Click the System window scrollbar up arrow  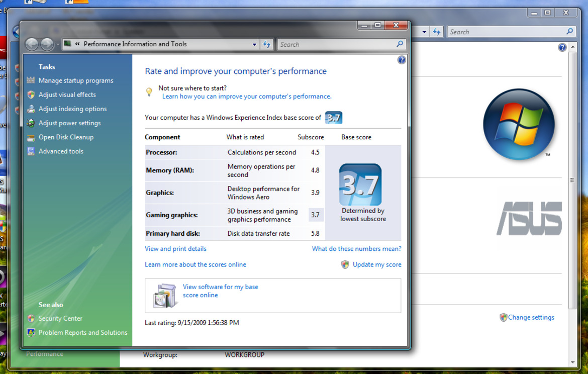(x=572, y=47)
